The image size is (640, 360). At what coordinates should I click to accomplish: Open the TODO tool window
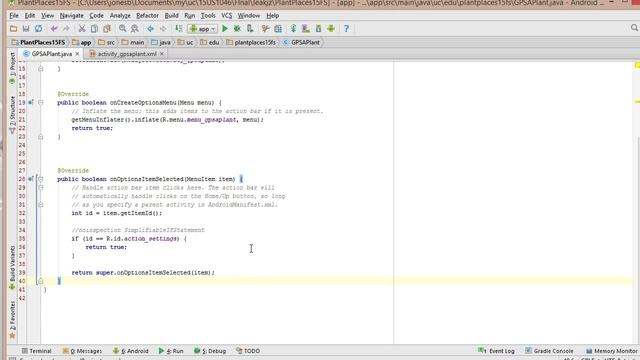[248, 351]
